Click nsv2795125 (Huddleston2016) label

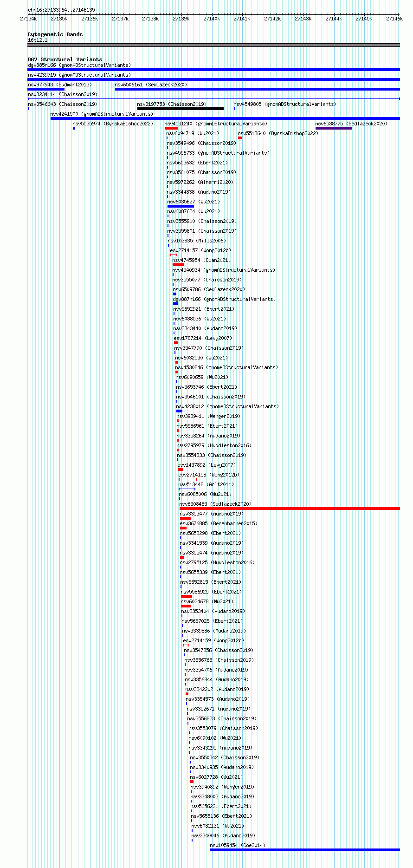217,562
